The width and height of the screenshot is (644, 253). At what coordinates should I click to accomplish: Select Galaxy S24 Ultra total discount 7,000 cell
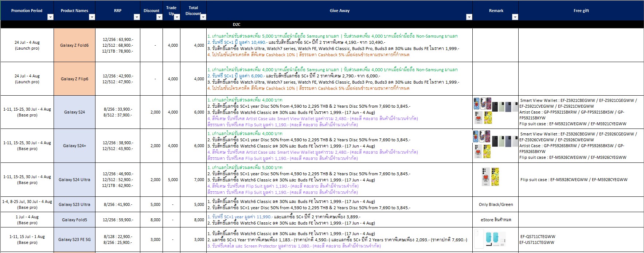click(193, 180)
